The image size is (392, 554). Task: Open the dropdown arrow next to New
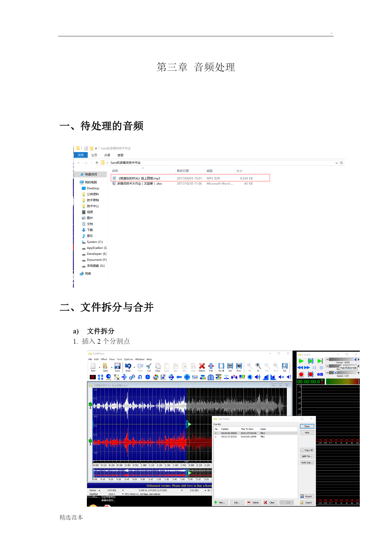coord(99,367)
